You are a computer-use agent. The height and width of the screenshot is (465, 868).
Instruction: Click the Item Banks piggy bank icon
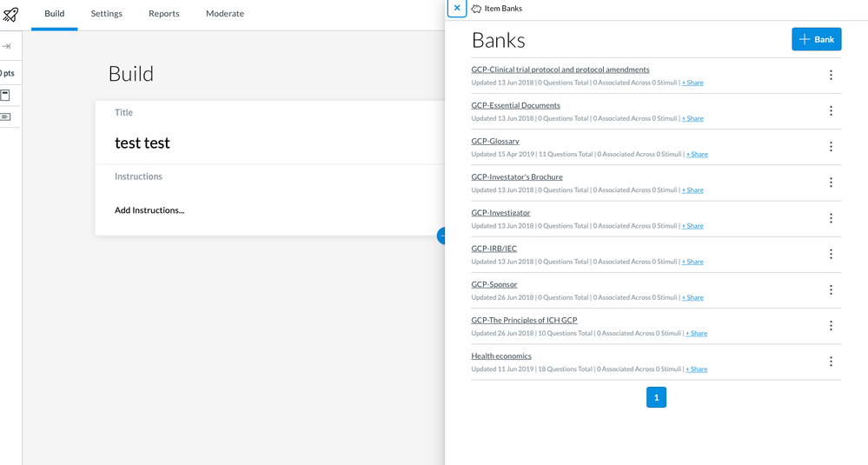click(x=476, y=9)
